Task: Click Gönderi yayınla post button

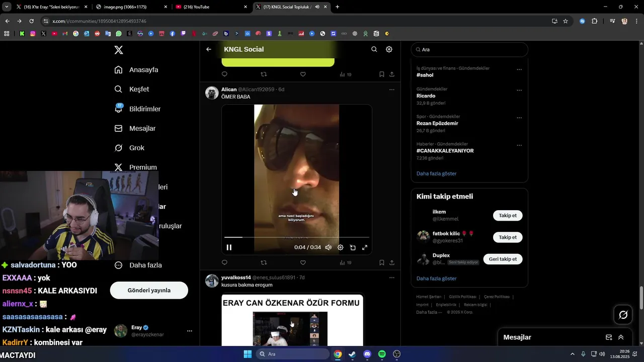Action: tap(149, 290)
